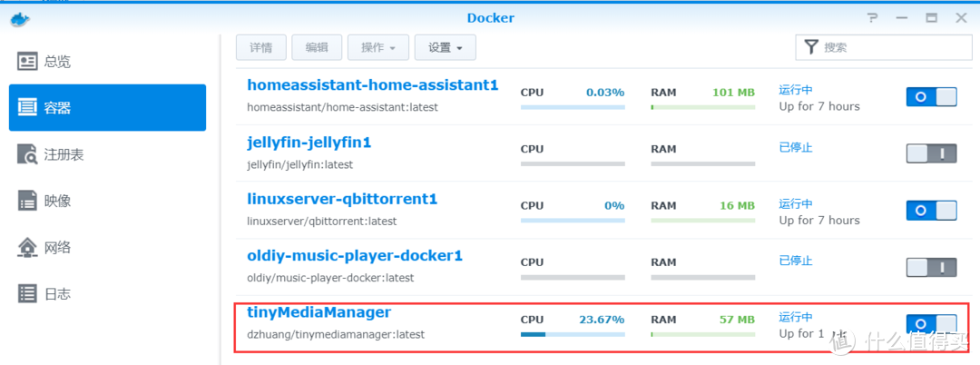Viewport: 980px width, 365px height.
Task: Turn on oldiy-music-player-docker1 container switch
Action: pyautogui.click(x=931, y=268)
